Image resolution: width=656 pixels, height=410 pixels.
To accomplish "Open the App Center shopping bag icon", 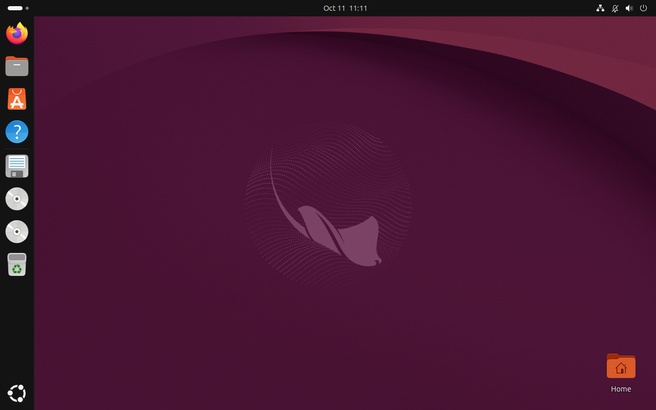I will pos(17,99).
